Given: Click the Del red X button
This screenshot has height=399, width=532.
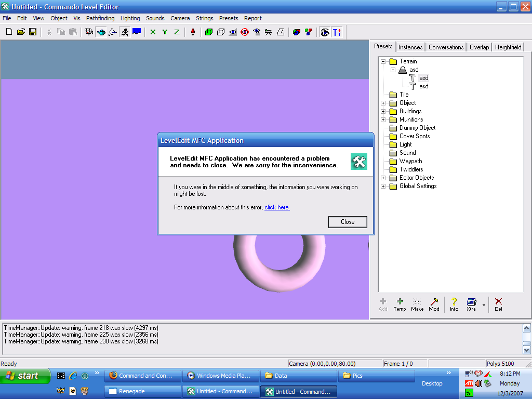Looking at the screenshot, I should click(x=498, y=304).
